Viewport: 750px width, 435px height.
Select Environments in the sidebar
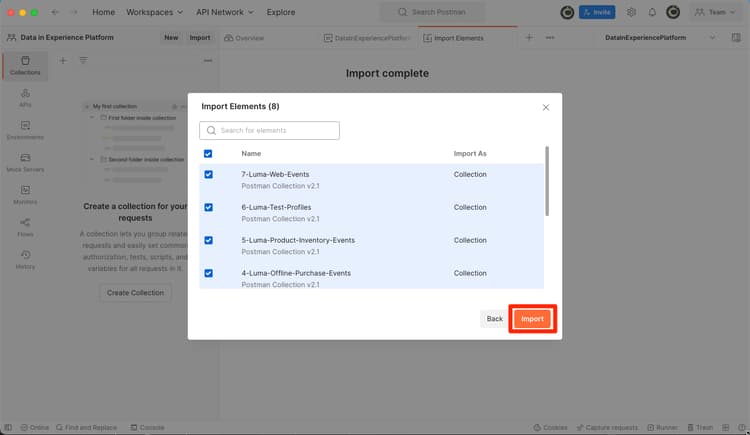click(25, 130)
